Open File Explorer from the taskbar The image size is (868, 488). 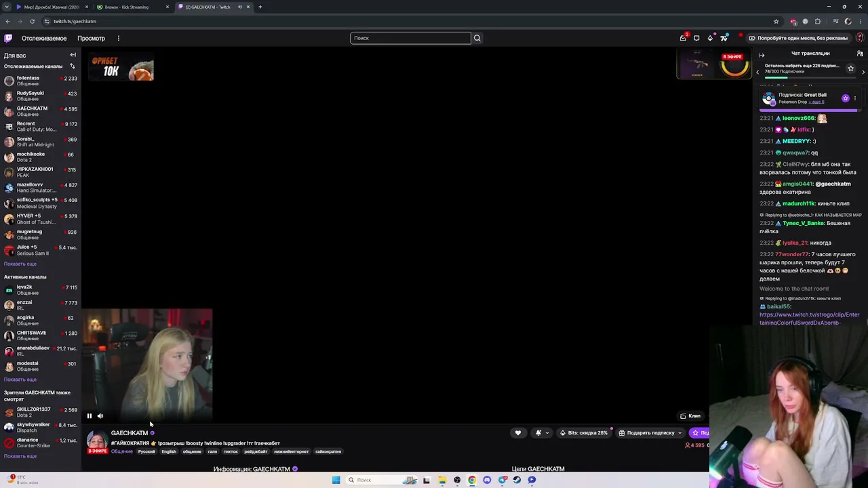point(442,480)
